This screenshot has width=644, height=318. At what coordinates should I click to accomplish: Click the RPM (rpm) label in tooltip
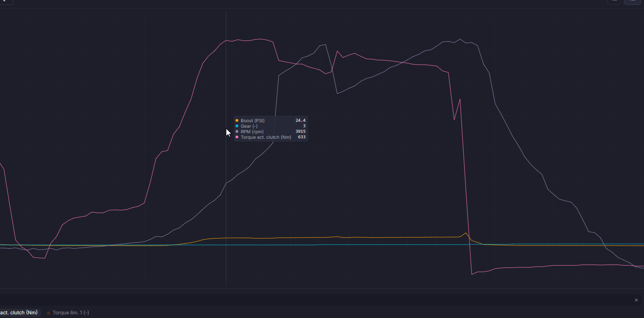252,131
